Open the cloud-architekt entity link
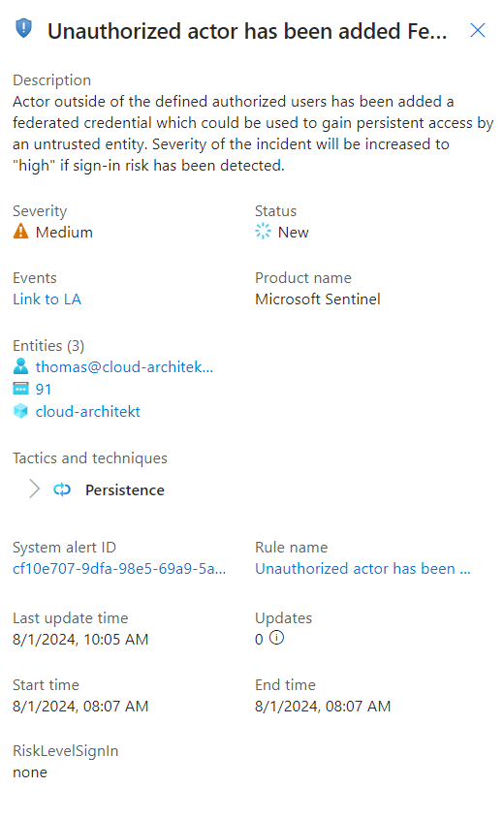The width and height of the screenshot is (504, 819). (88, 412)
